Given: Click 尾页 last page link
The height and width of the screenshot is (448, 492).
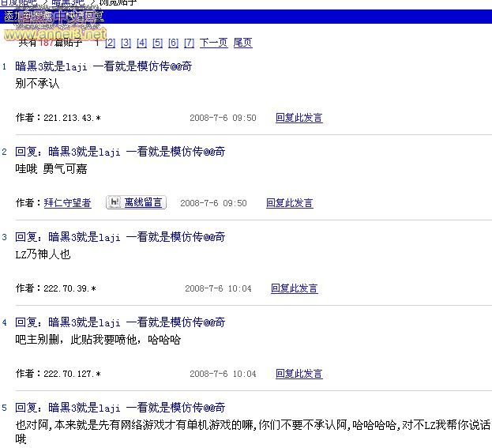Looking at the screenshot, I should pyautogui.click(x=242, y=43).
